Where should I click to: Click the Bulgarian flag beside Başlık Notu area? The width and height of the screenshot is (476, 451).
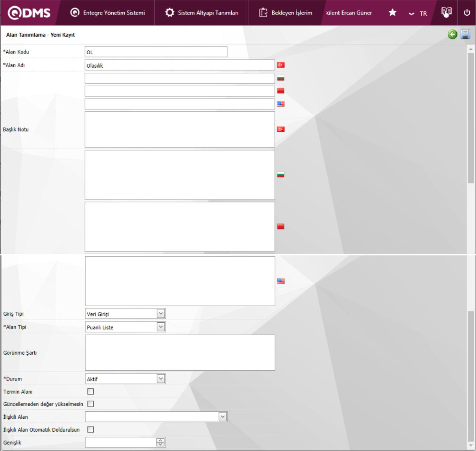(x=280, y=174)
